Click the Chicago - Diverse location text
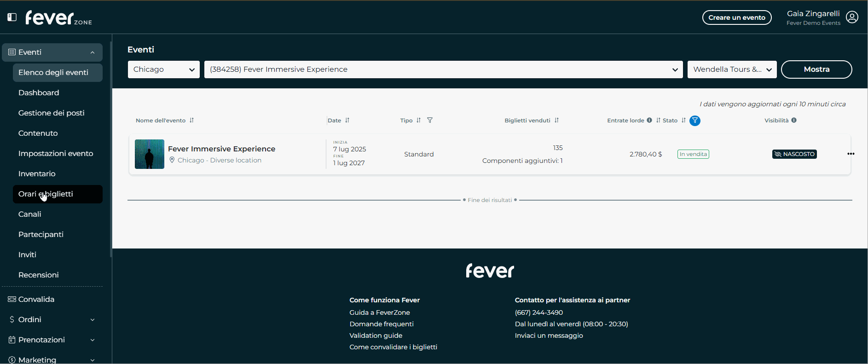Image resolution: width=868 pixels, height=364 pixels. click(x=220, y=160)
